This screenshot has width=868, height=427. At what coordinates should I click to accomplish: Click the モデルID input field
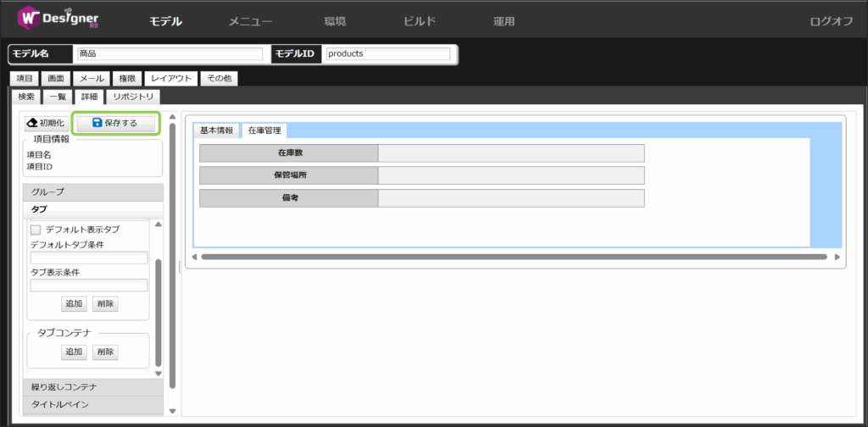[387, 54]
